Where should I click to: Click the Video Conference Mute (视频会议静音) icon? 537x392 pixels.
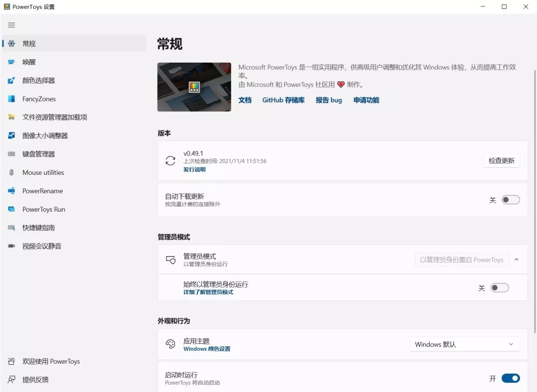[11, 246]
